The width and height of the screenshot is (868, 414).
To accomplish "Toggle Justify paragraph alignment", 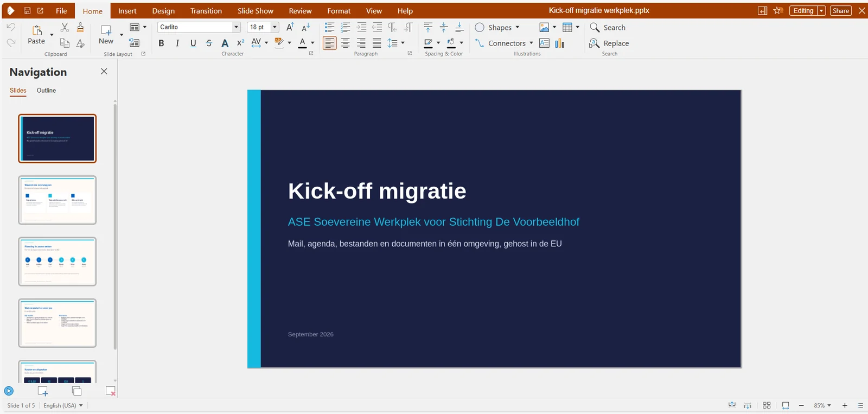I will point(377,43).
